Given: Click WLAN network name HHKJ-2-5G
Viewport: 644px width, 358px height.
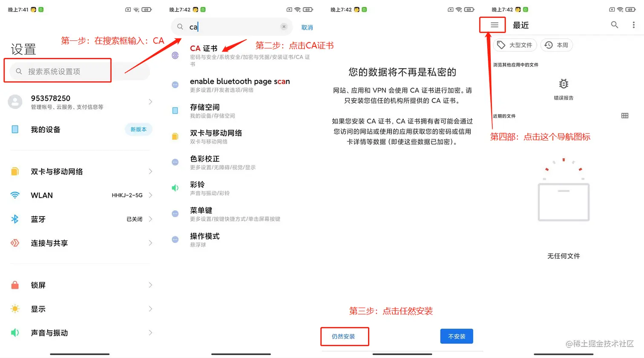Looking at the screenshot, I should [x=127, y=195].
